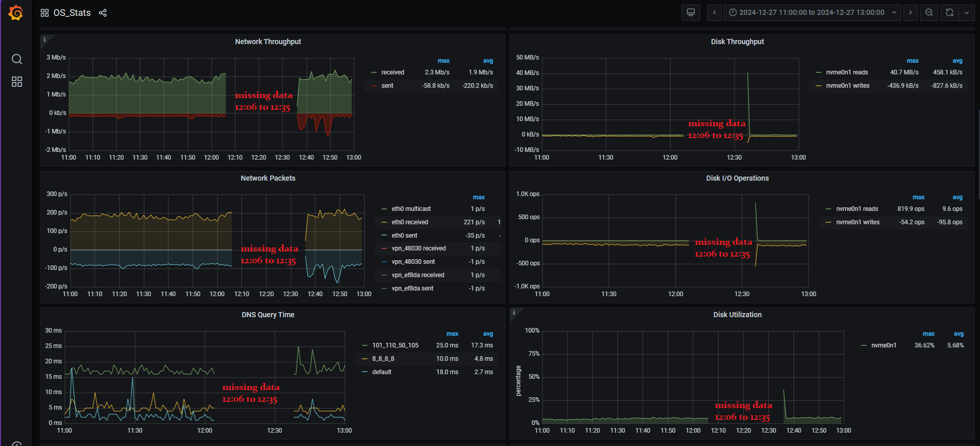Change color of eth0 received swatch
The width and height of the screenshot is (980, 446).
[384, 222]
